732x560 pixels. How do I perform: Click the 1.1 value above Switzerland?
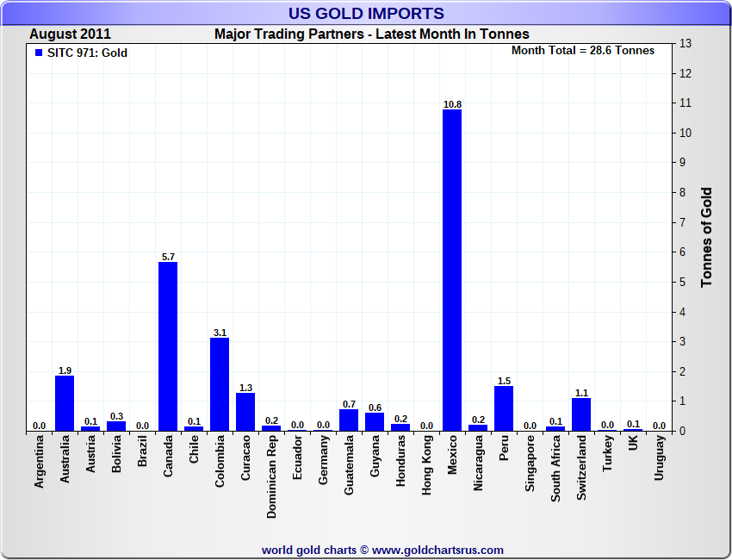(x=581, y=393)
